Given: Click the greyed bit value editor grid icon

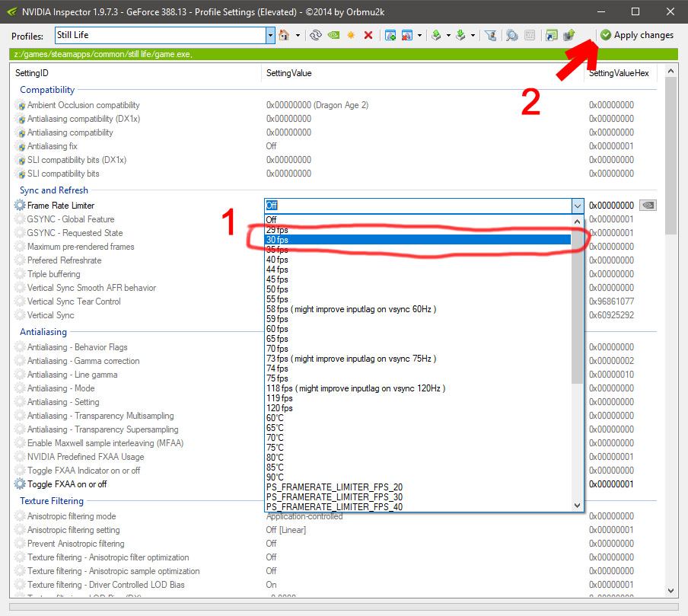Looking at the screenshot, I should click(530, 35).
